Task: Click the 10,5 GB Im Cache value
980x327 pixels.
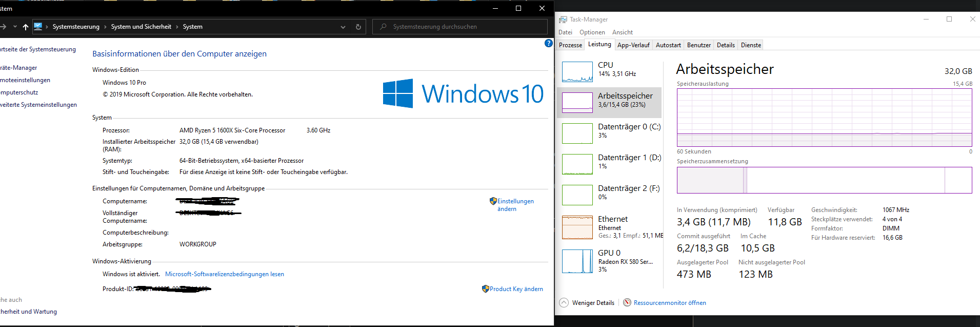Action: click(757, 248)
